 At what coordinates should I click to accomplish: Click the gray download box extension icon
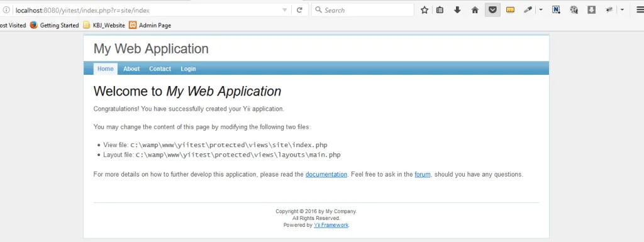tap(591, 10)
